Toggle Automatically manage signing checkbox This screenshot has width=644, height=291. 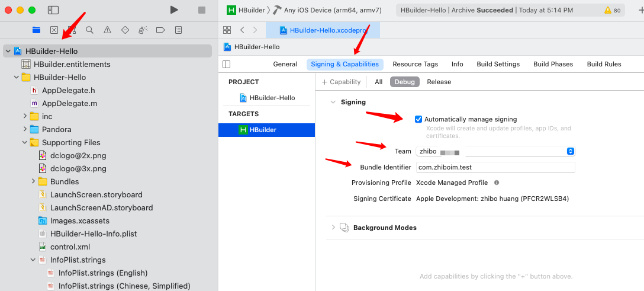pos(418,119)
